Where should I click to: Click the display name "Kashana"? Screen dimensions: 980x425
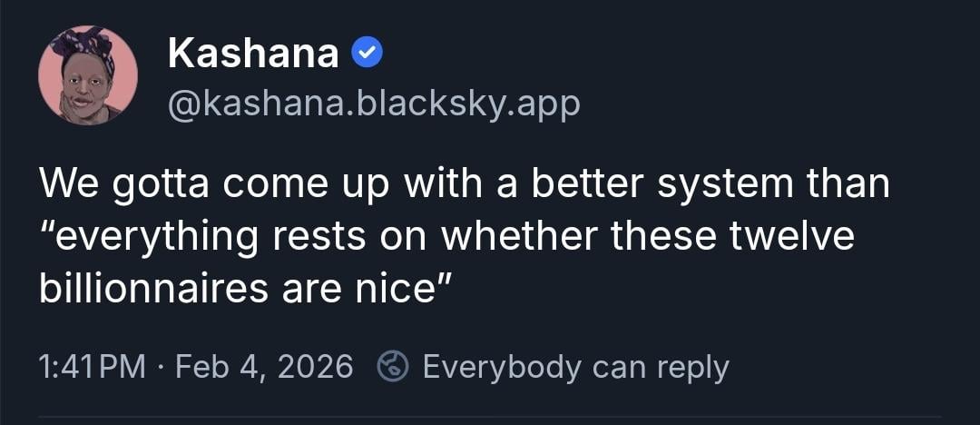[x=253, y=54]
